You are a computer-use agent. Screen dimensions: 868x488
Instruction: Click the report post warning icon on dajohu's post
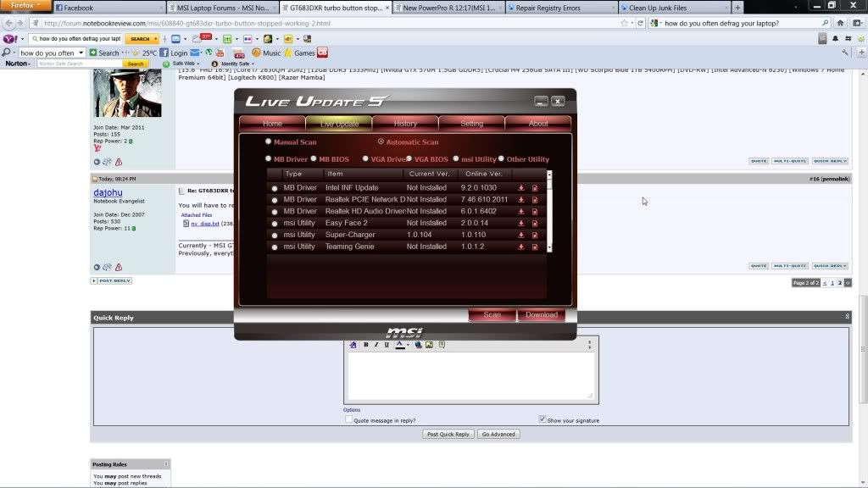pyautogui.click(x=119, y=267)
